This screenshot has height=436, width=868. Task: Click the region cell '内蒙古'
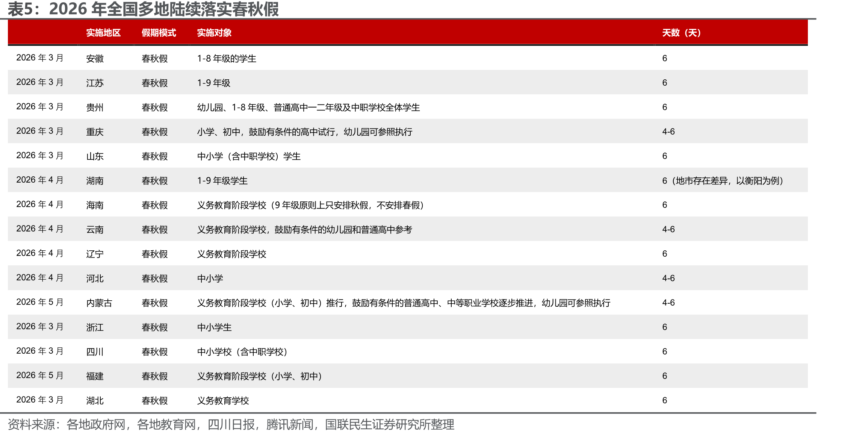pos(99,303)
